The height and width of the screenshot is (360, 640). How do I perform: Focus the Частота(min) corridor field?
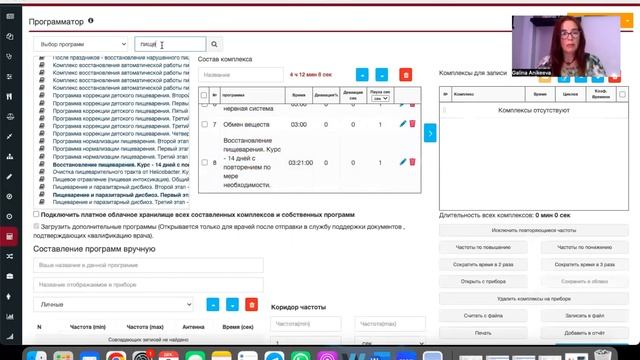click(306, 324)
